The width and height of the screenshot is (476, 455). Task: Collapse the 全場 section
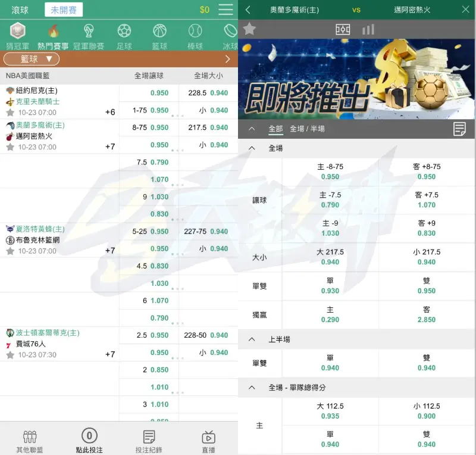pyautogui.click(x=252, y=148)
